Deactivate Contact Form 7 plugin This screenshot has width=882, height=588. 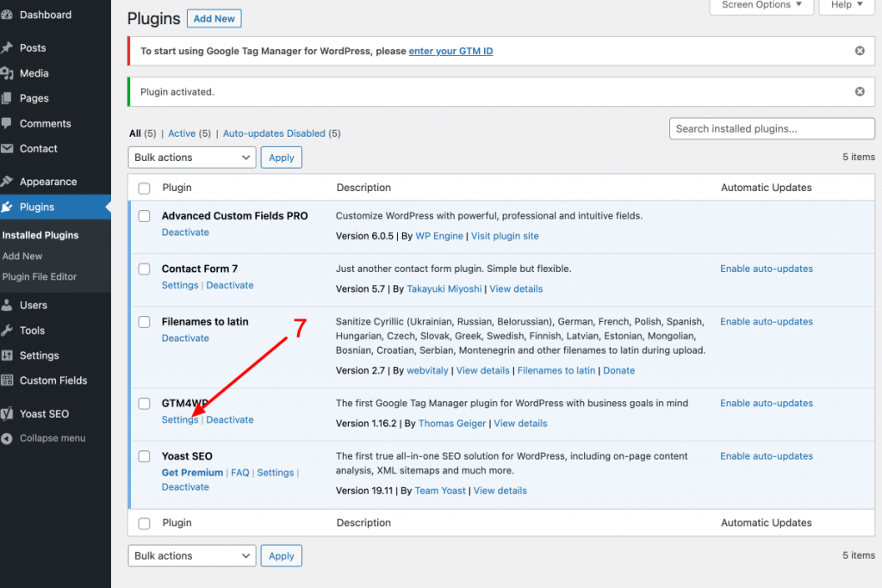click(x=230, y=285)
